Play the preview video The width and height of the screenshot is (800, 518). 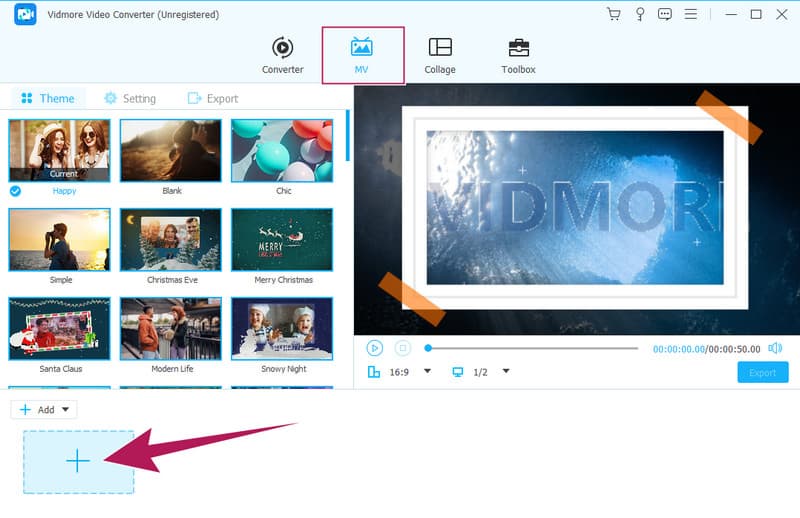pos(374,348)
